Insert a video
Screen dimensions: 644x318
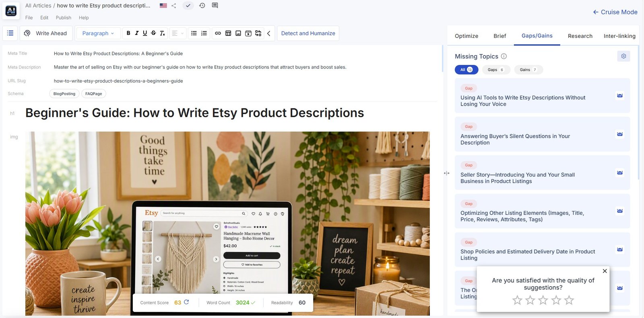coord(248,33)
